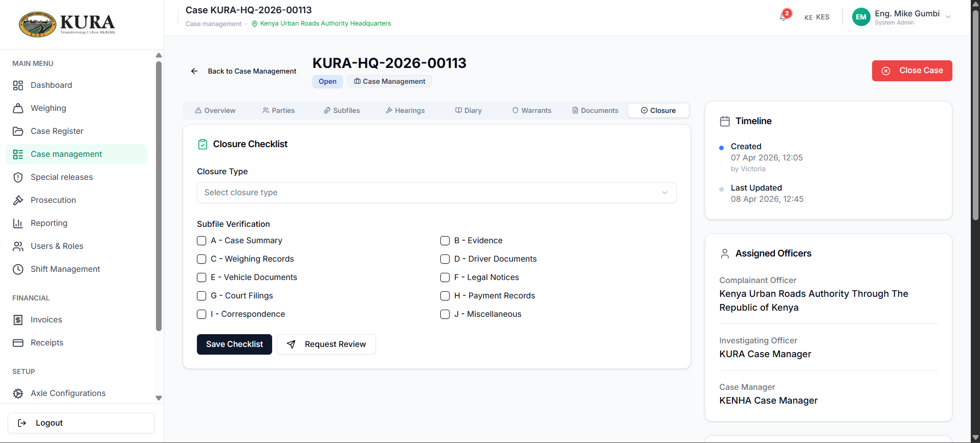Switch to the Documents tab
Image resolution: width=980 pixels, height=443 pixels.
point(595,110)
